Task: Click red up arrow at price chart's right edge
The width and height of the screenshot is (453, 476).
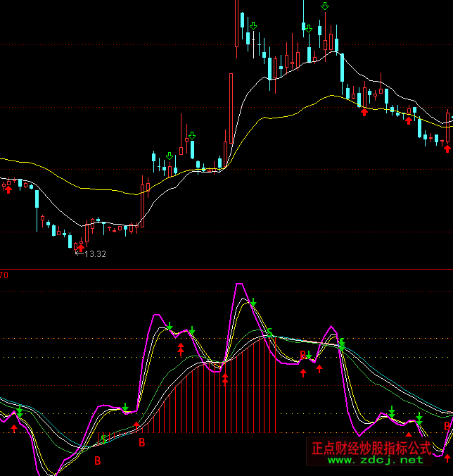Action: [x=447, y=148]
